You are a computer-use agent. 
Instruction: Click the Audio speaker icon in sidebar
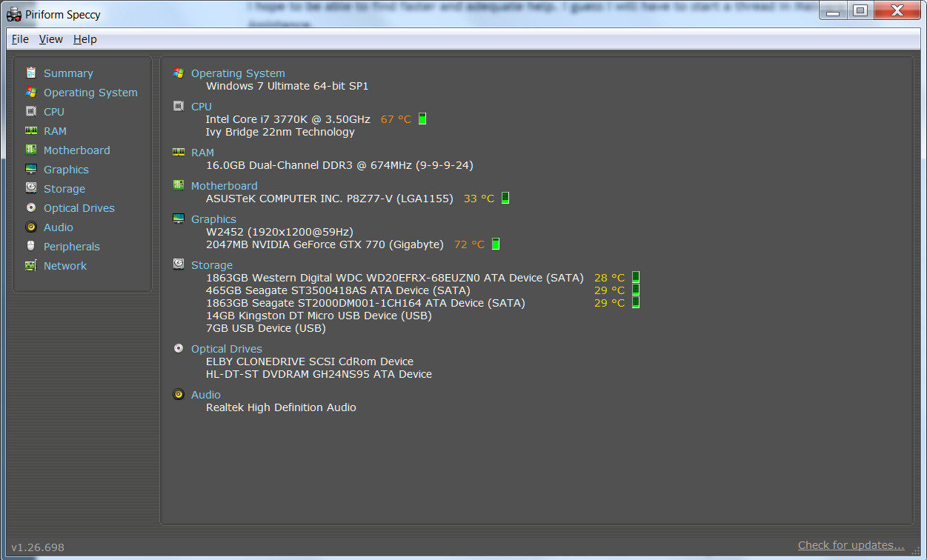[30, 227]
